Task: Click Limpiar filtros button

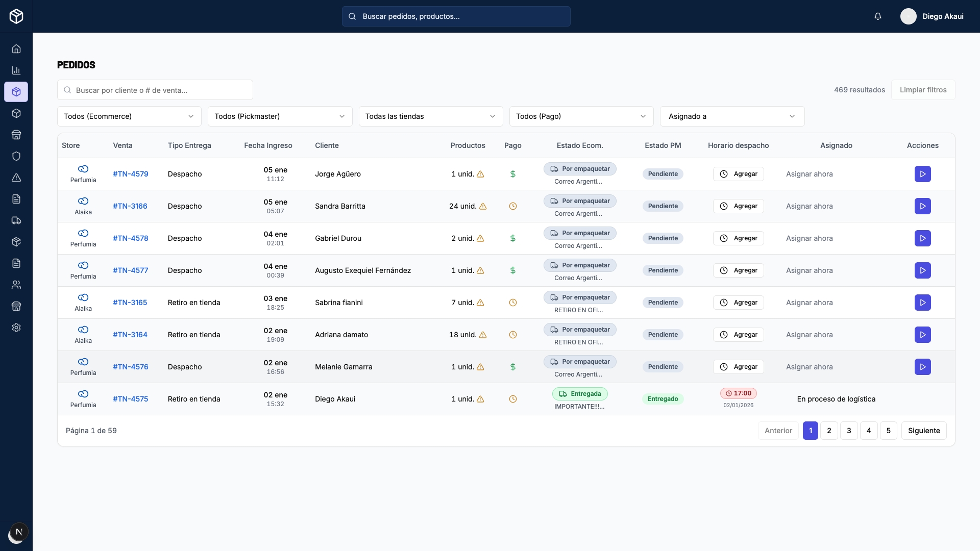Action: tap(923, 90)
